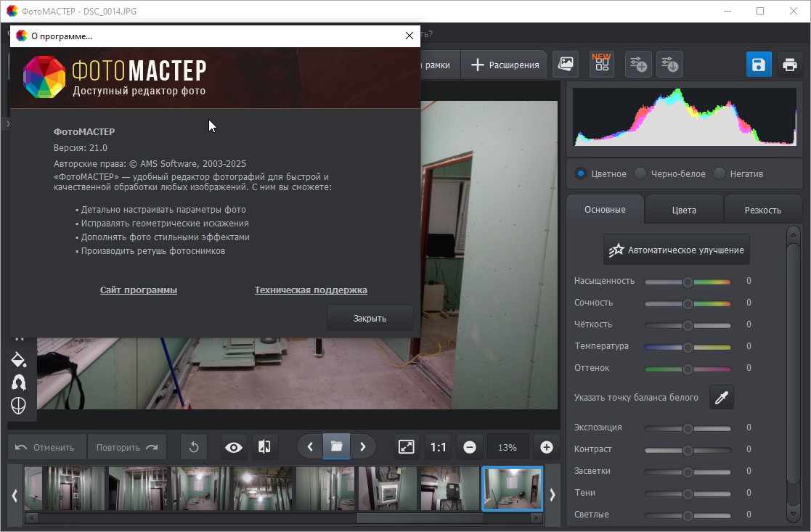Select the Негатив radio button
Screen dimensions: 811x532
point(720,173)
